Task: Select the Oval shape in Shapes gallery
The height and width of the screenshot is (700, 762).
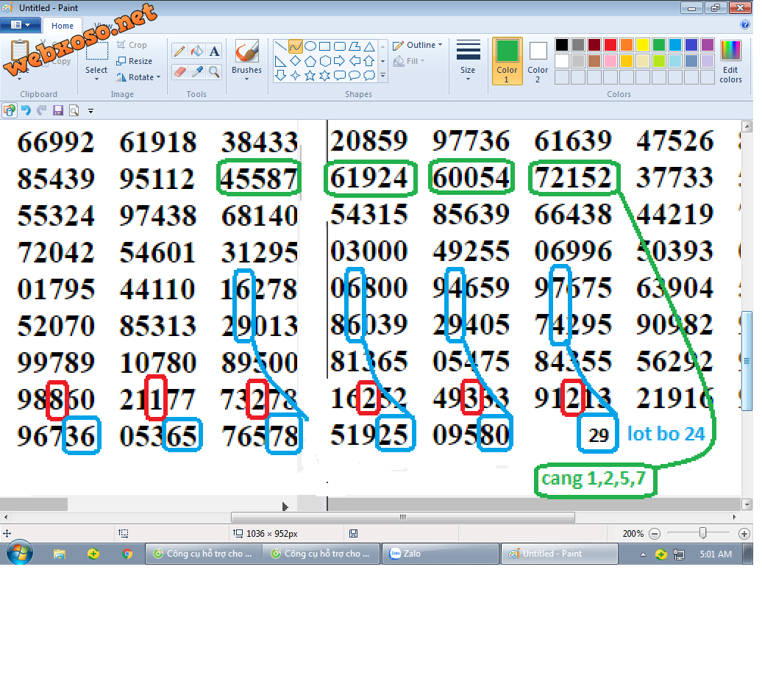Action: tap(310, 46)
